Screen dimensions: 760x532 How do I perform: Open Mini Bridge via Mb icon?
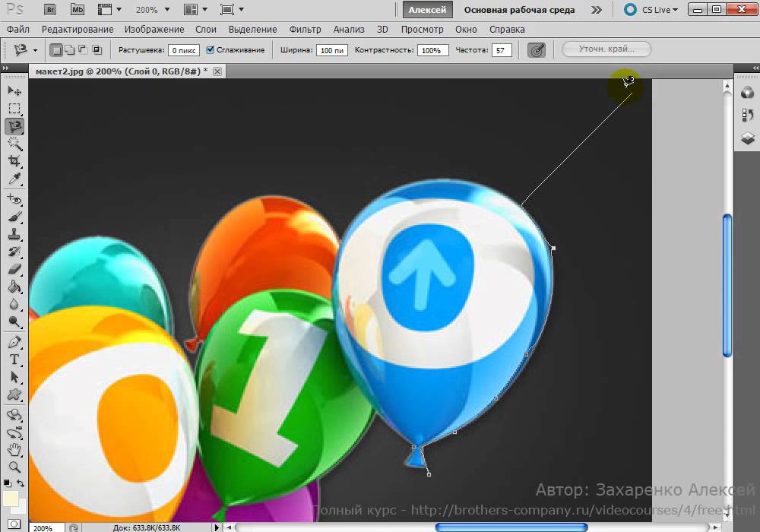pos(77,9)
